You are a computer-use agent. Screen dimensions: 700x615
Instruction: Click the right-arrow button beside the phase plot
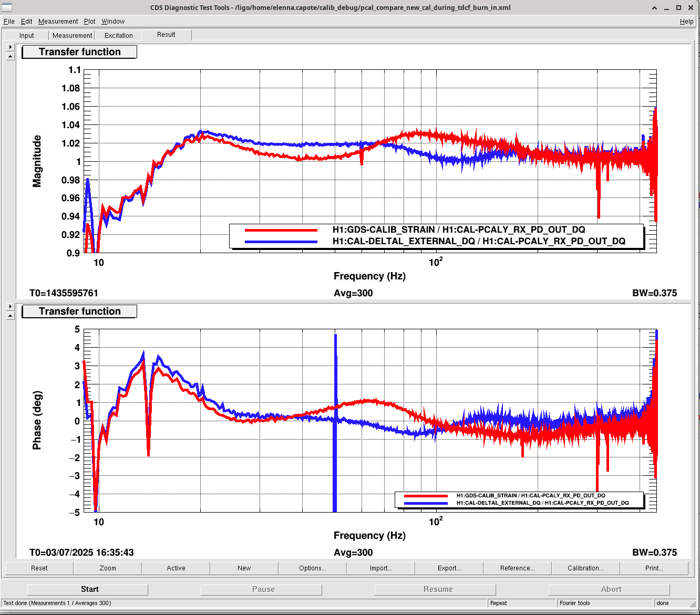tap(10, 306)
